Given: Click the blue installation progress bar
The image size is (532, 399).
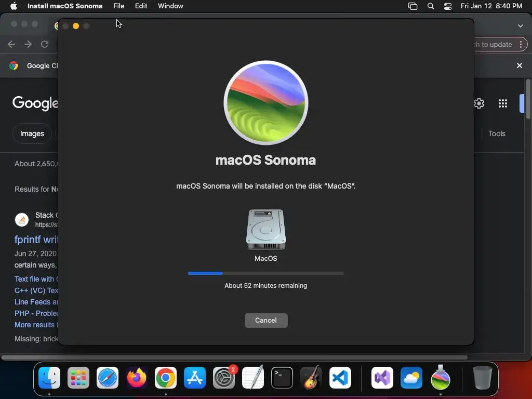Looking at the screenshot, I should point(265,273).
